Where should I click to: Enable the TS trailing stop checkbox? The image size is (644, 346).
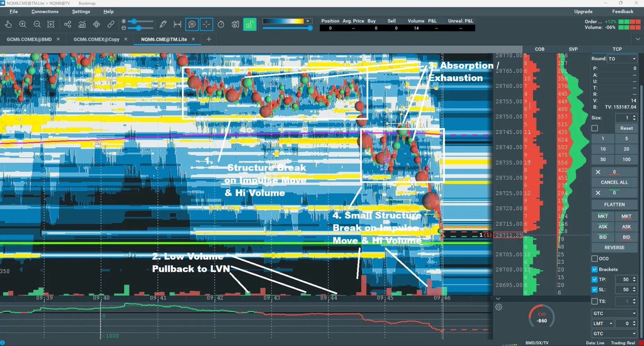coord(595,301)
